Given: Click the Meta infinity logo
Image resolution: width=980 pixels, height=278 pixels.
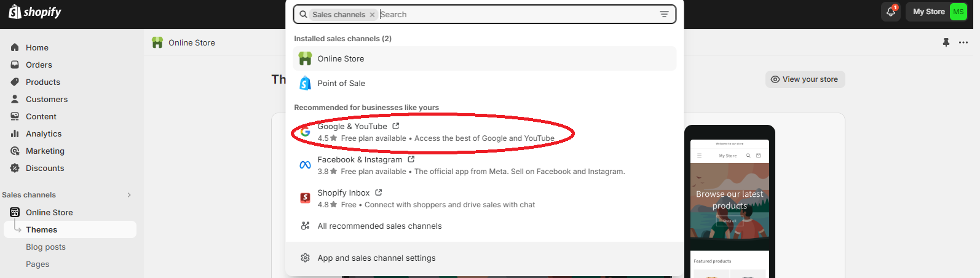Looking at the screenshot, I should (305, 165).
